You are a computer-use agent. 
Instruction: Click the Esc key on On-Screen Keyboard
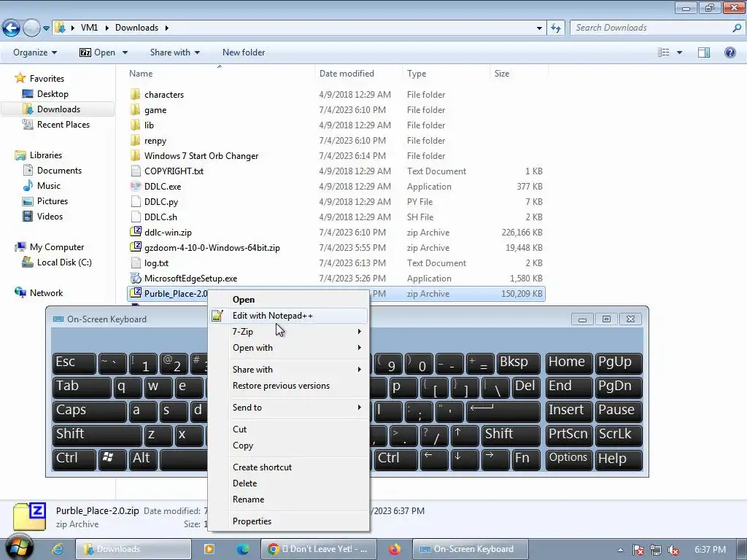tap(74, 363)
